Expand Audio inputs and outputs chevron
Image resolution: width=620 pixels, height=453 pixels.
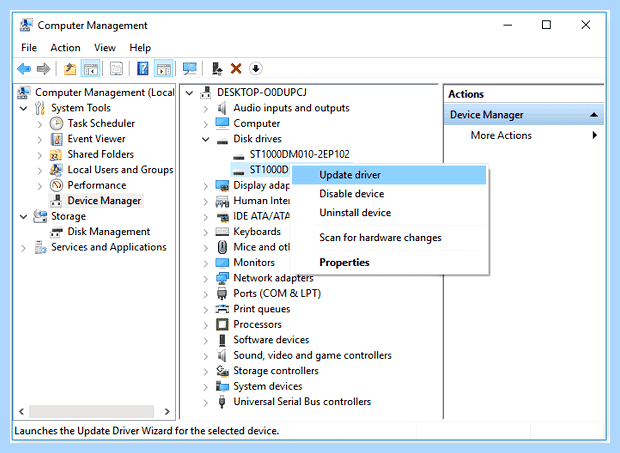click(x=206, y=109)
